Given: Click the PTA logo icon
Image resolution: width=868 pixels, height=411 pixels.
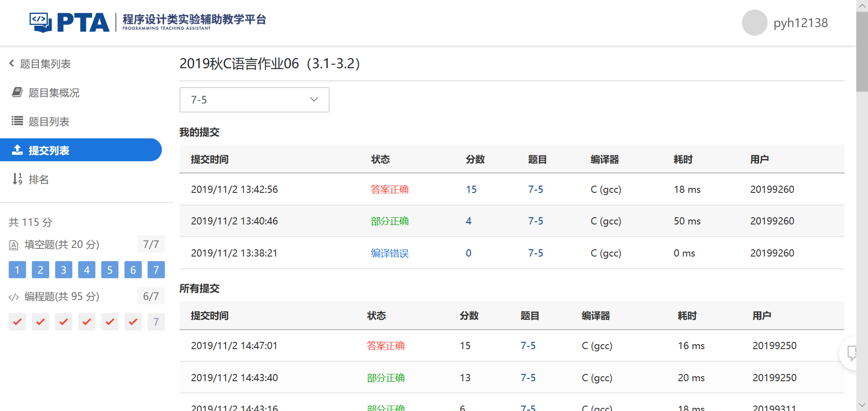Looking at the screenshot, I should (41, 22).
